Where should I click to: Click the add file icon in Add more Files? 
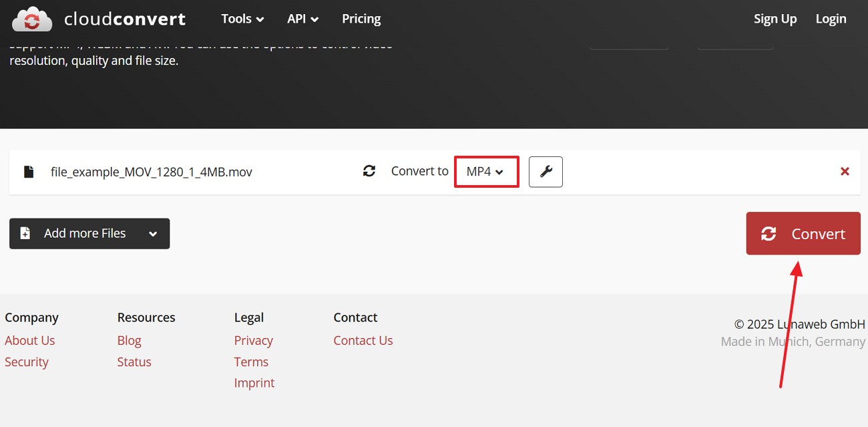pyautogui.click(x=25, y=233)
